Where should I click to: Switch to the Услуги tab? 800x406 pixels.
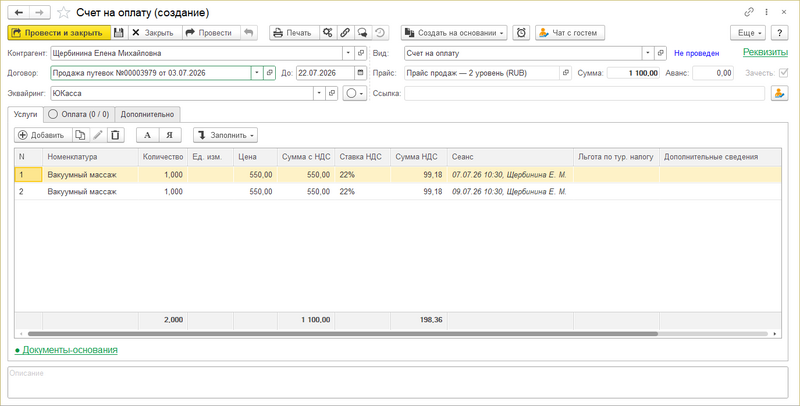(x=26, y=114)
